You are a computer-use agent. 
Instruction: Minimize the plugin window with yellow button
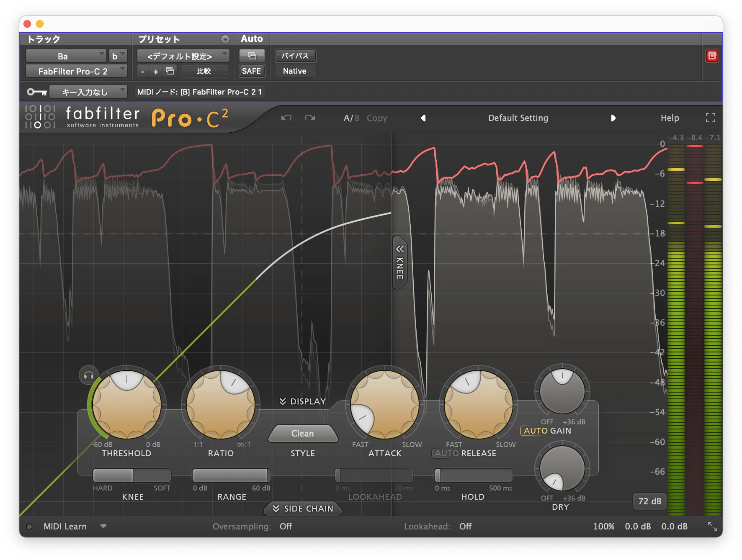(40, 24)
